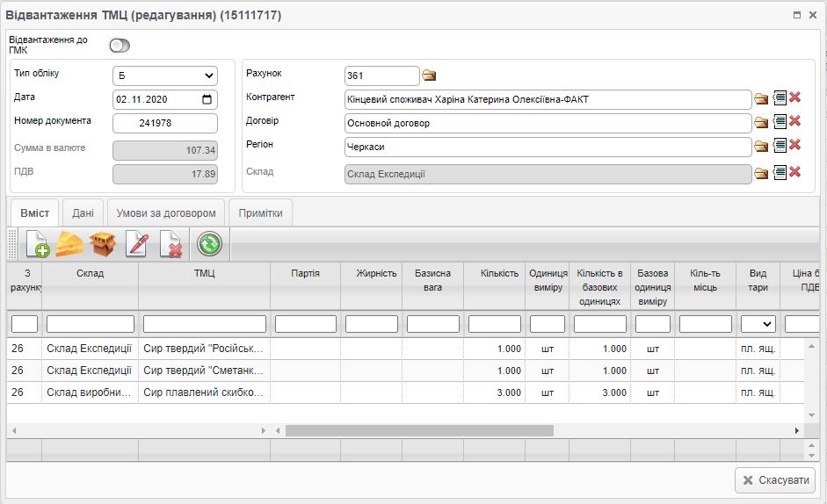Click Склад виробни... cell in third row
The width and height of the screenshot is (827, 504).
(x=91, y=392)
